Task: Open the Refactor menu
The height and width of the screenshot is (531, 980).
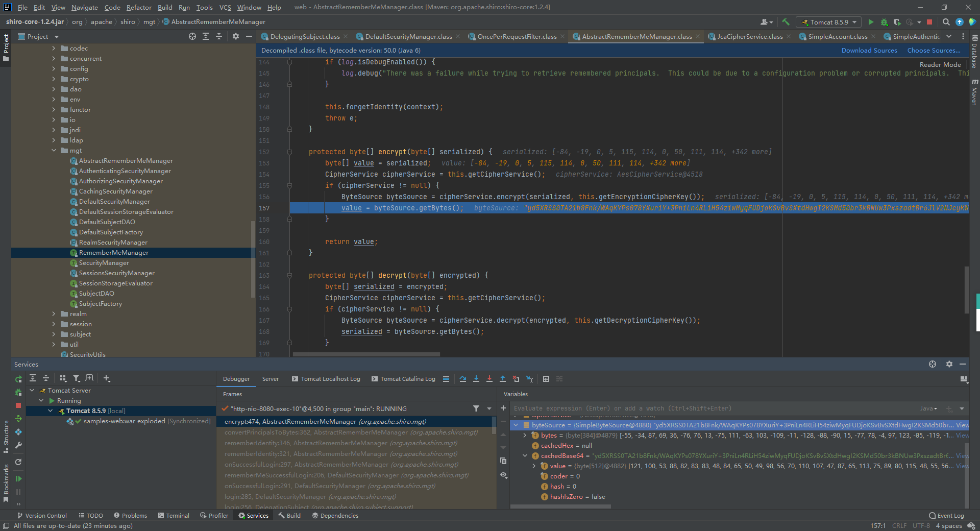Action: pyautogui.click(x=139, y=7)
